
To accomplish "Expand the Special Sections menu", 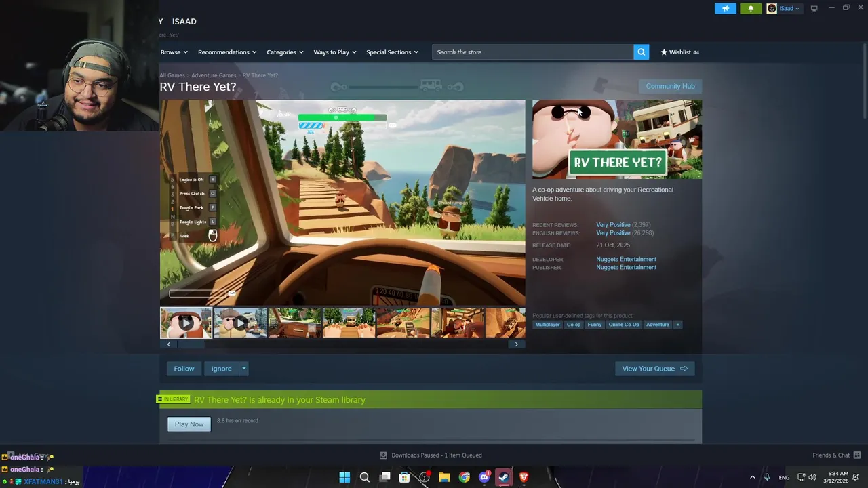I will (x=392, y=52).
